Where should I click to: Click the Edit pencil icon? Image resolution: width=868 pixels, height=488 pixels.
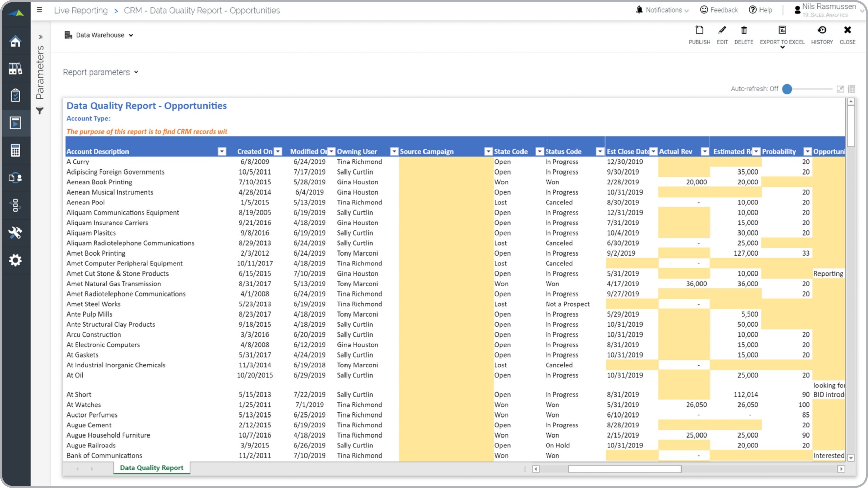(722, 30)
